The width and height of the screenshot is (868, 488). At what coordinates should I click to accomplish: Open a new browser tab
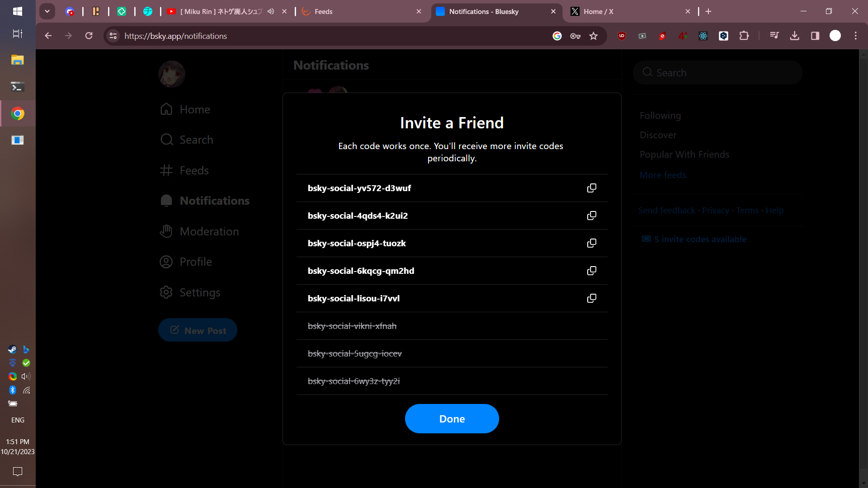click(x=708, y=12)
